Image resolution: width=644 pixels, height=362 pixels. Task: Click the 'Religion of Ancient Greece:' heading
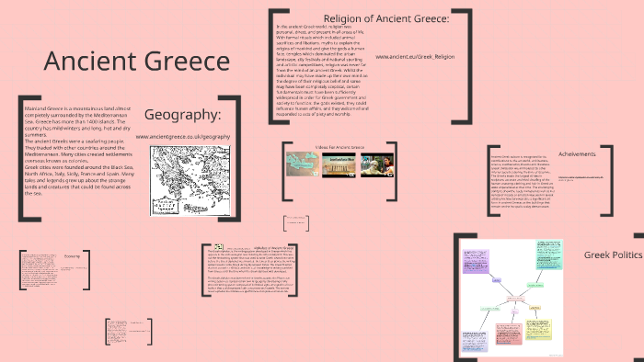pyautogui.click(x=386, y=18)
